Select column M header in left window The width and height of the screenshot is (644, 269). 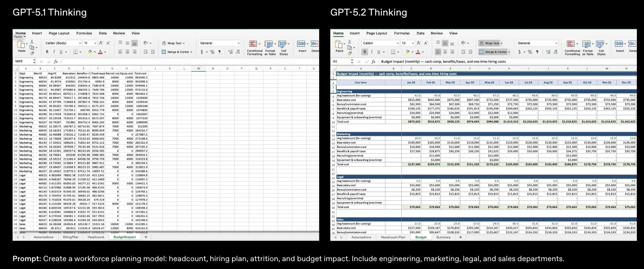tap(198, 68)
